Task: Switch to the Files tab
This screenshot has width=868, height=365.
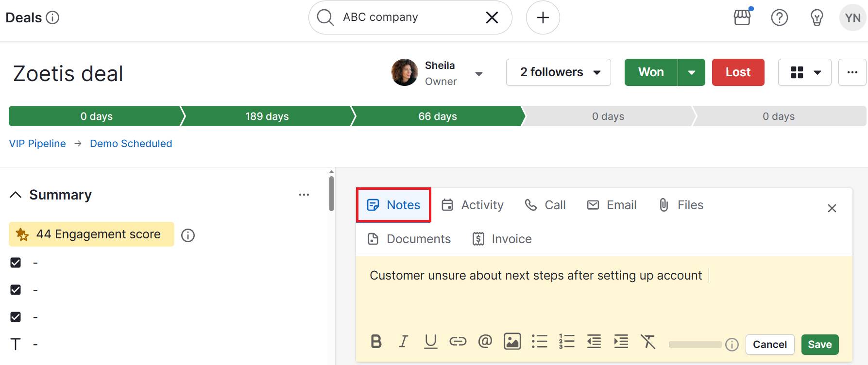Action: (681, 205)
